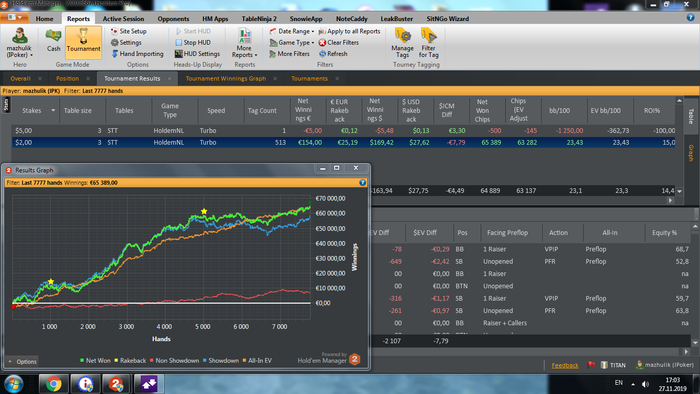Open Settings in Options group

click(x=126, y=42)
